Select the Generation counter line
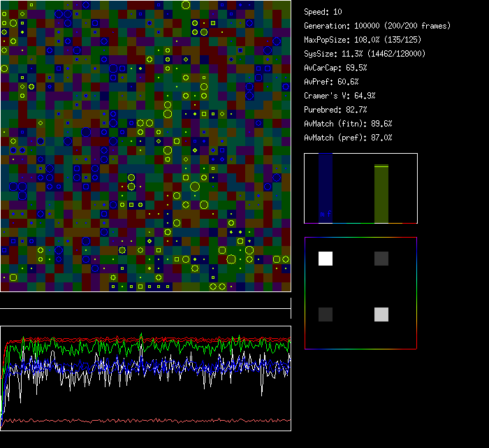The width and height of the screenshot is (489, 448). pyautogui.click(x=377, y=26)
